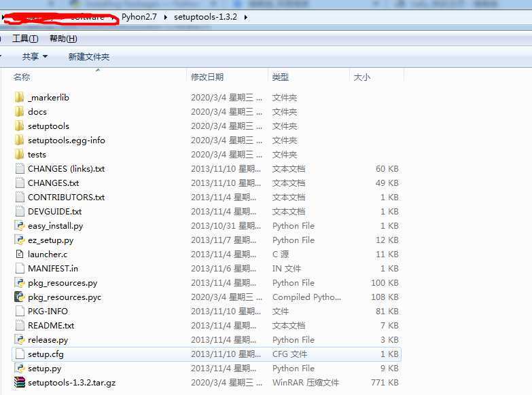
Task: Select the file name 'setuptools-1.3.2.tar.gz'
Action: (x=71, y=383)
